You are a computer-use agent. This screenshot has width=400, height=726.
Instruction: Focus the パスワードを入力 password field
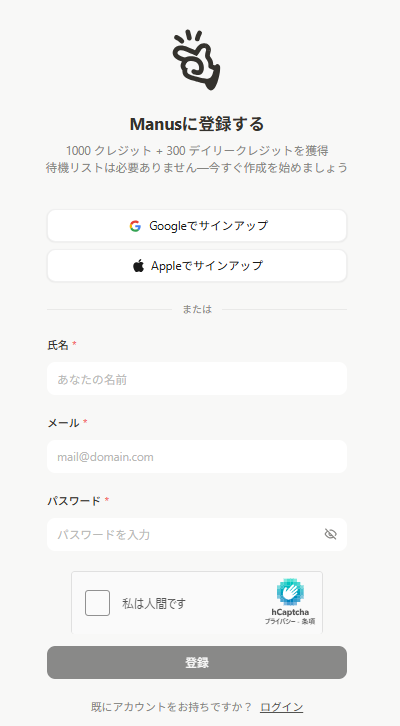(x=183, y=534)
